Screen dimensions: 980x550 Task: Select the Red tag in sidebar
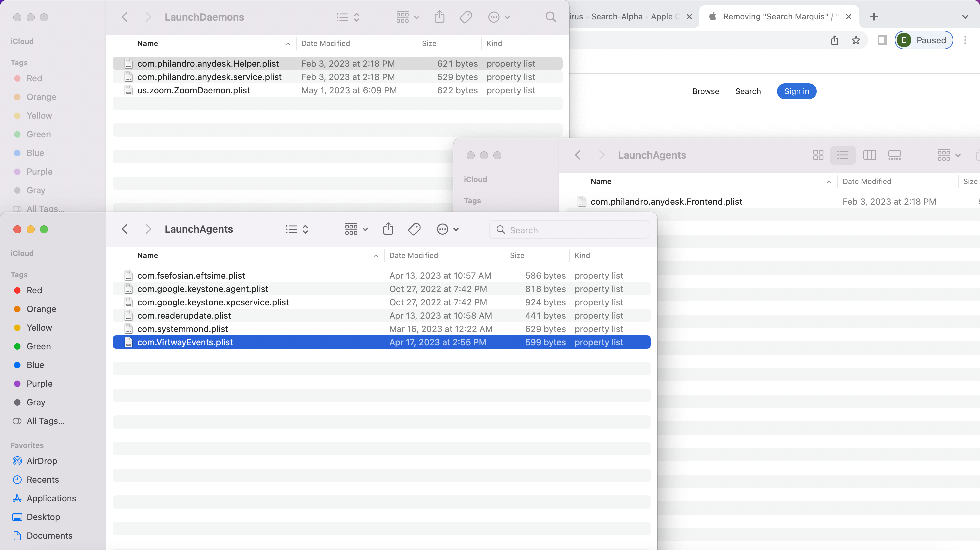tap(34, 290)
